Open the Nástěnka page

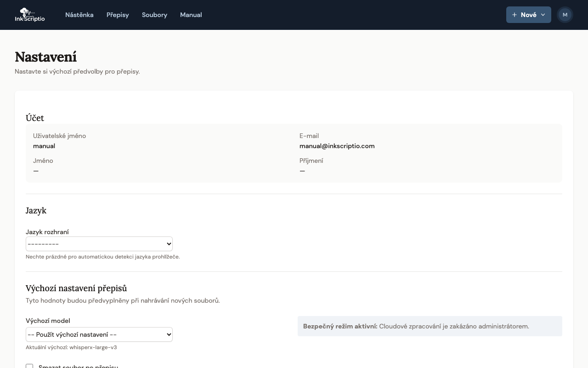79,15
